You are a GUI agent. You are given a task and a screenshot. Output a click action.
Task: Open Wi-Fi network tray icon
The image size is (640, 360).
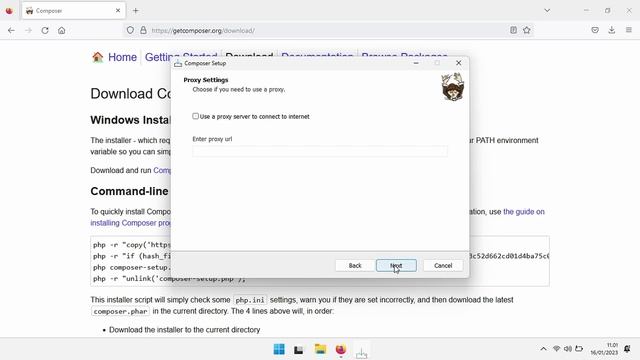pyautogui.click(x=556, y=349)
